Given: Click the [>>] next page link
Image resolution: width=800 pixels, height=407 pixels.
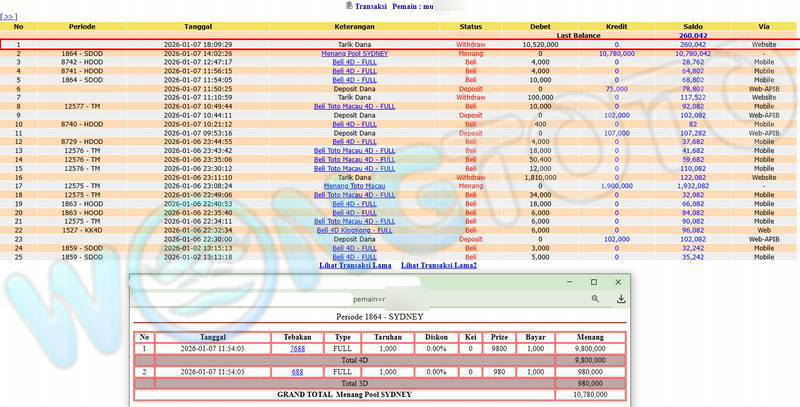Looking at the screenshot, I should (x=10, y=17).
